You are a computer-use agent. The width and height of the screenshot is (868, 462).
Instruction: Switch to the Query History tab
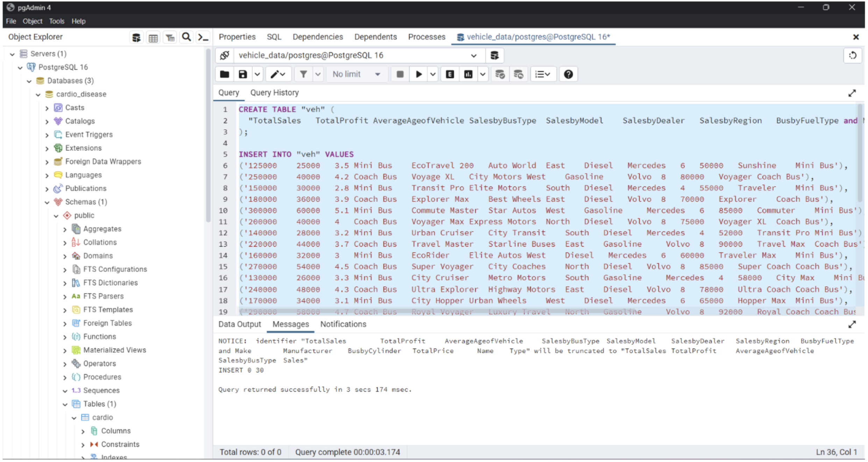(x=275, y=93)
